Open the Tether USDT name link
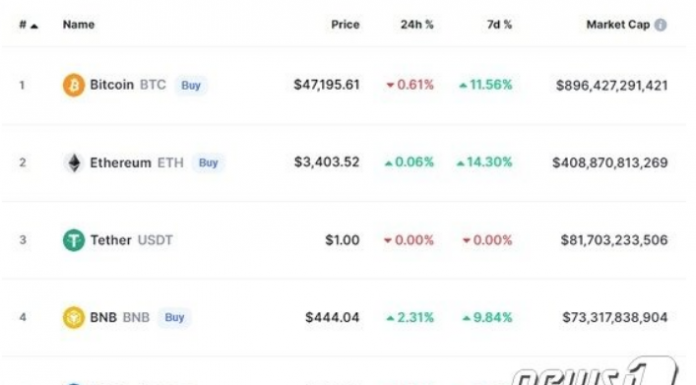 131,240
